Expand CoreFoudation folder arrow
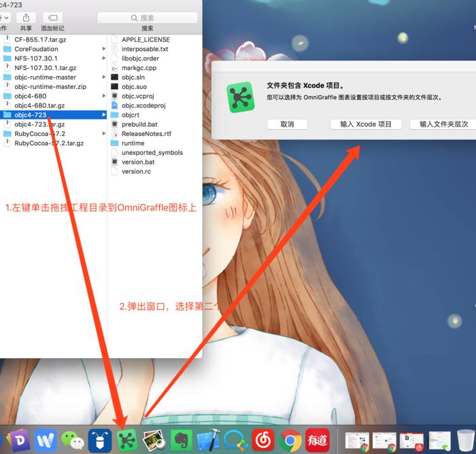 pos(104,49)
